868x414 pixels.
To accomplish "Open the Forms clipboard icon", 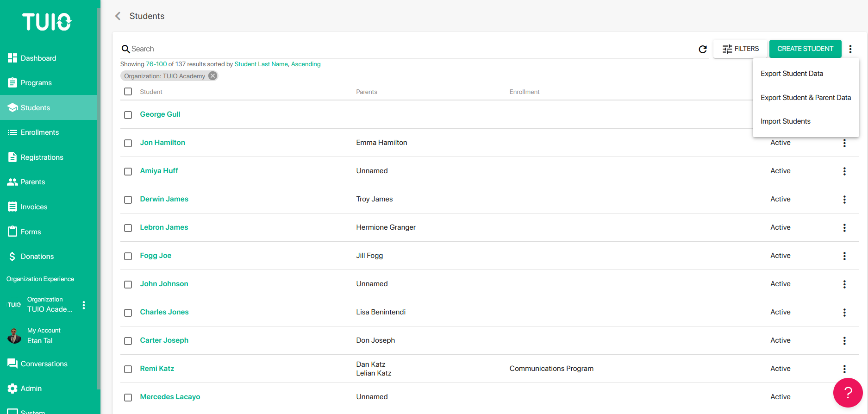I will [12, 232].
